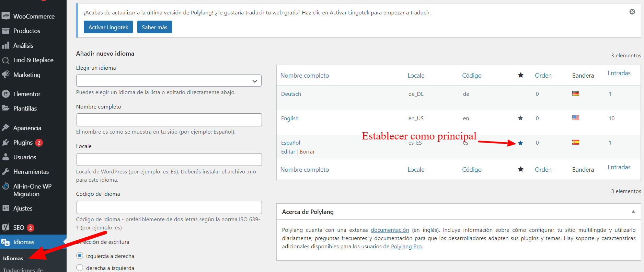Select izquierda a derecha writing direction

80,256
